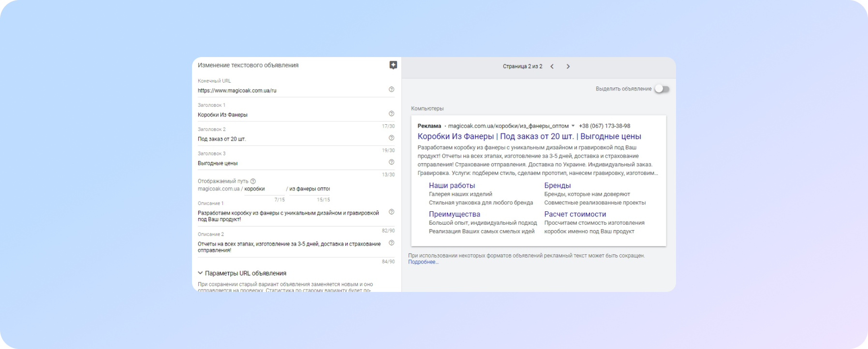Click the 13/30 character counter
Image resolution: width=868 pixels, height=349 pixels.
point(388,174)
